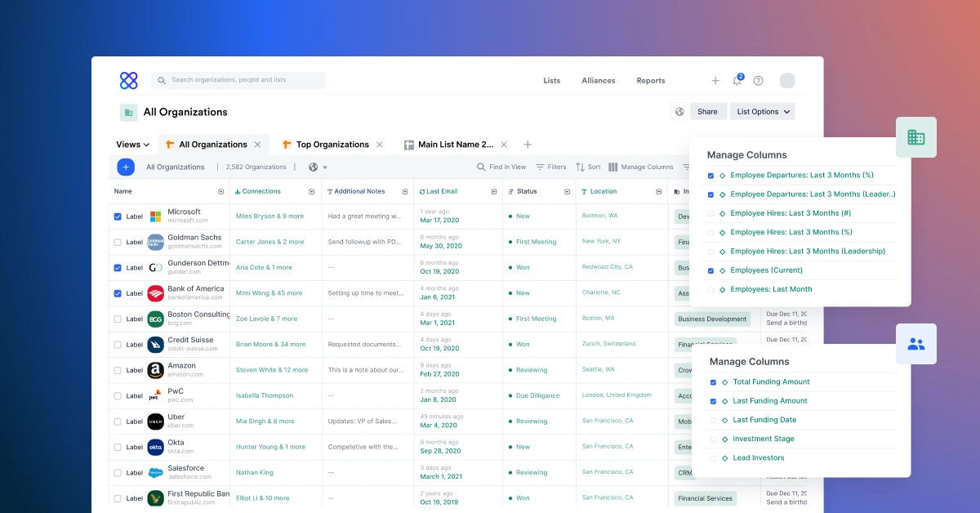Viewport: 980px width, 513px height.
Task: Check Employee Hires: Last 3 Months (#)
Action: [x=710, y=213]
